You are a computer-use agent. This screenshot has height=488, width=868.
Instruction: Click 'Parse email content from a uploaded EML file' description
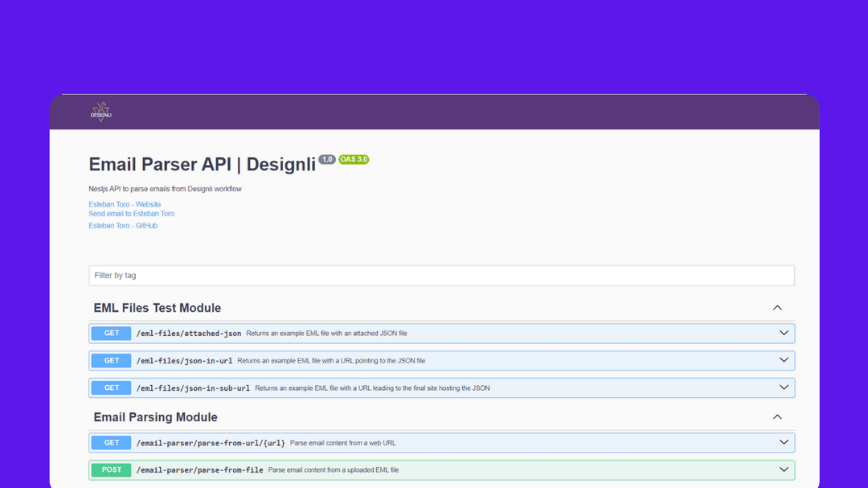coord(334,470)
